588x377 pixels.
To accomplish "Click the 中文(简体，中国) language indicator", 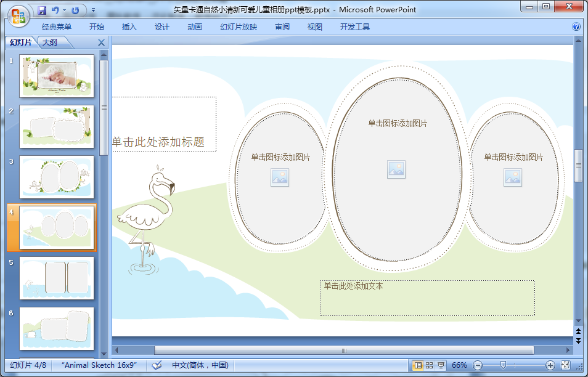I will point(200,365).
